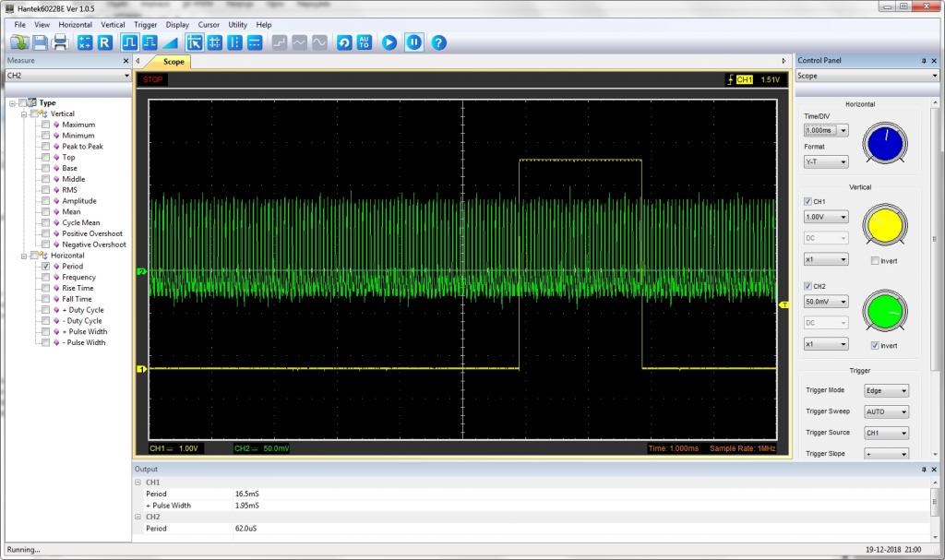Open the Trigger Mode dropdown
945x560 pixels.
click(x=886, y=390)
